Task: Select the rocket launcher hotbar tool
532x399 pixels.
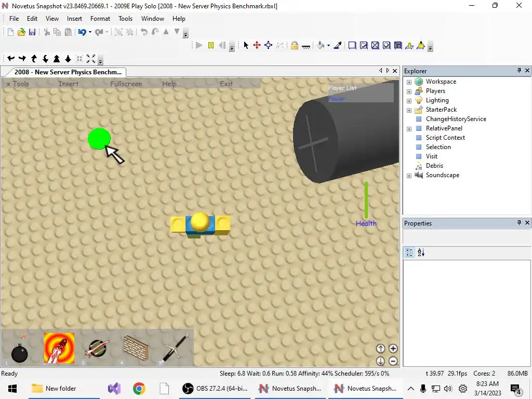Action: (x=59, y=348)
